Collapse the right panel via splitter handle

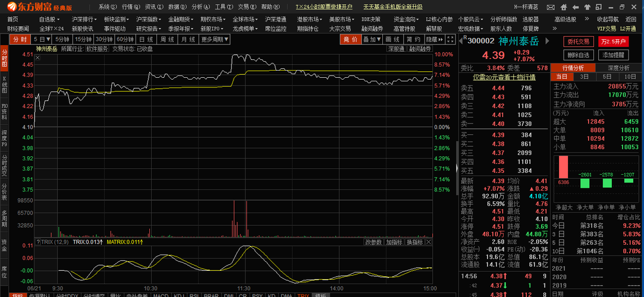pos(457,168)
